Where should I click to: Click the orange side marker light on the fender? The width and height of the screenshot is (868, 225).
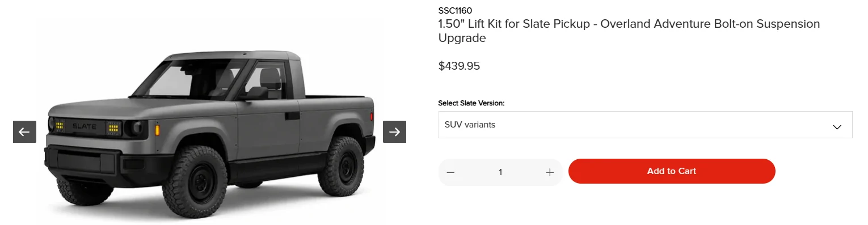157,131
